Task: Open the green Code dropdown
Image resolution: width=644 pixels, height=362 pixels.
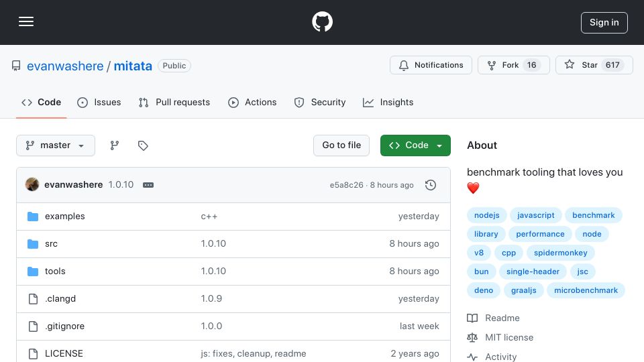Action: pyautogui.click(x=415, y=145)
